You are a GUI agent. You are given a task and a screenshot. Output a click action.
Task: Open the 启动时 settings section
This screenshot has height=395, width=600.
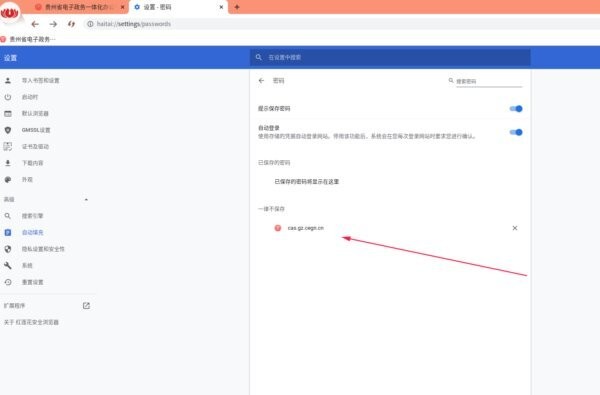click(x=30, y=97)
